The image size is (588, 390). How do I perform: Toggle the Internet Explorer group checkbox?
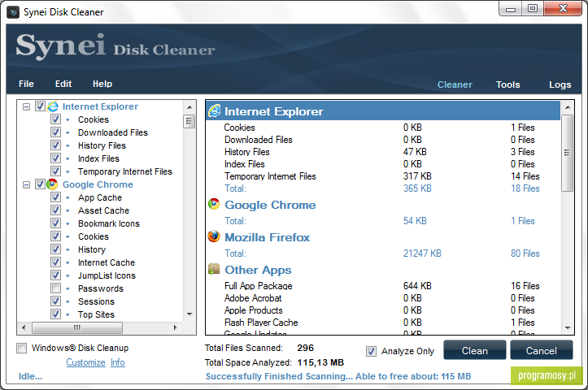point(40,106)
